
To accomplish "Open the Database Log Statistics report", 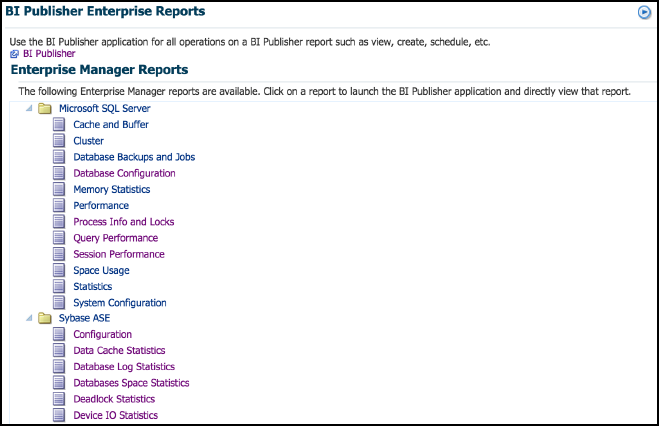I will [124, 366].
